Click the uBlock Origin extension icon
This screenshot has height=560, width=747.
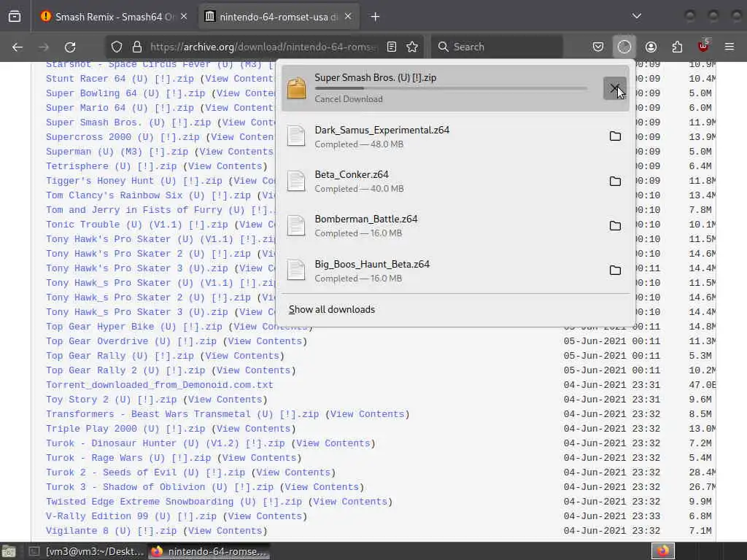[703, 46]
